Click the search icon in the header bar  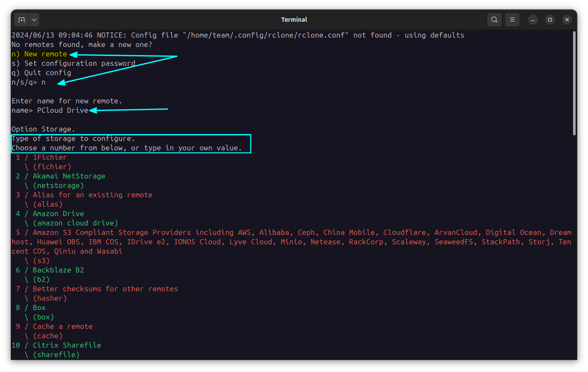494,19
